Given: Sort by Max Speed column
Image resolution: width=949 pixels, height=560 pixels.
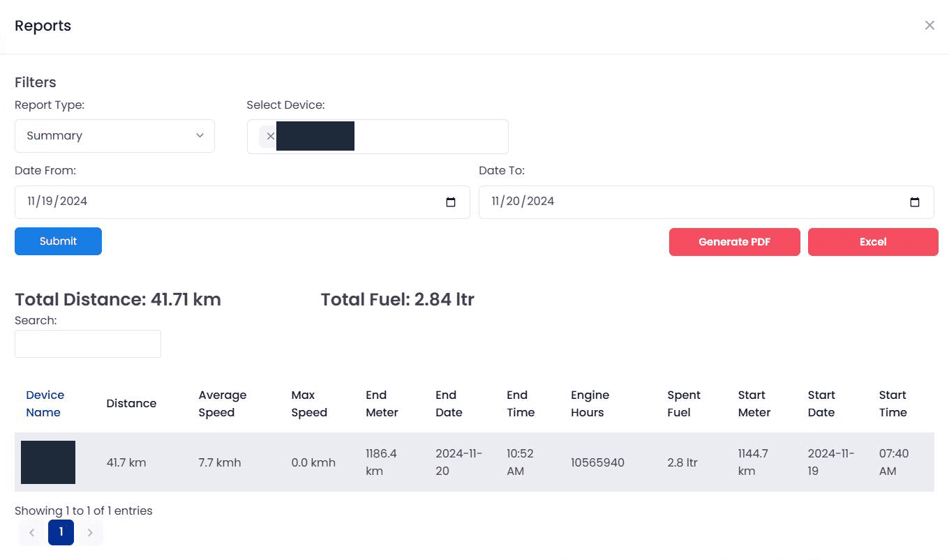Looking at the screenshot, I should tap(309, 404).
